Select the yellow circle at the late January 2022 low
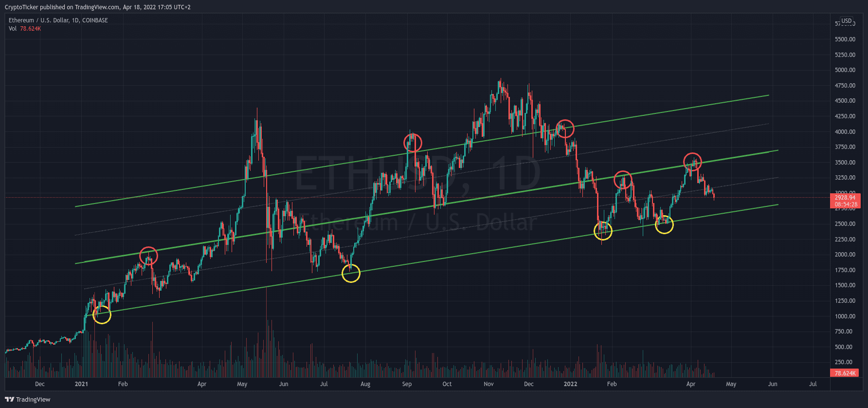The image size is (868, 408). [x=603, y=231]
